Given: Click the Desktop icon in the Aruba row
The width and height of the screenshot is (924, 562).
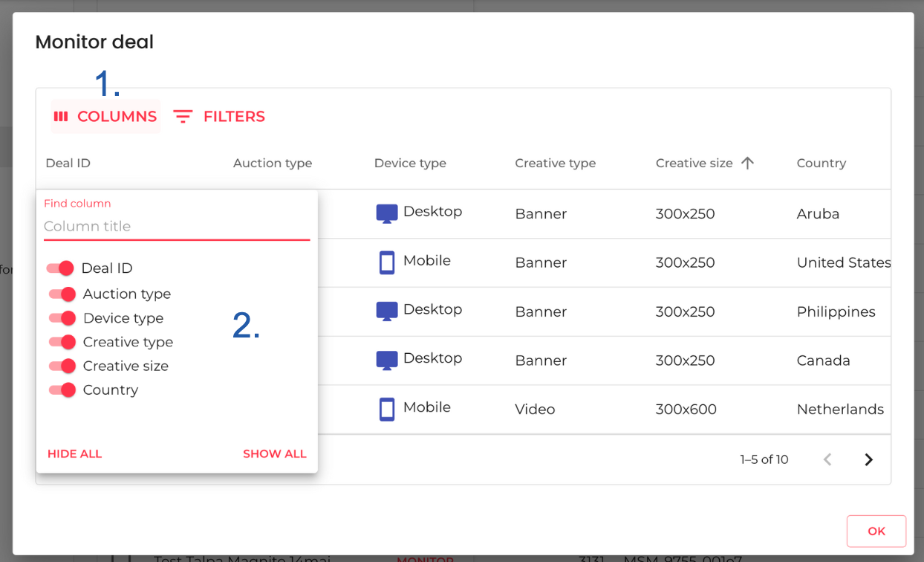Looking at the screenshot, I should coord(386,213).
